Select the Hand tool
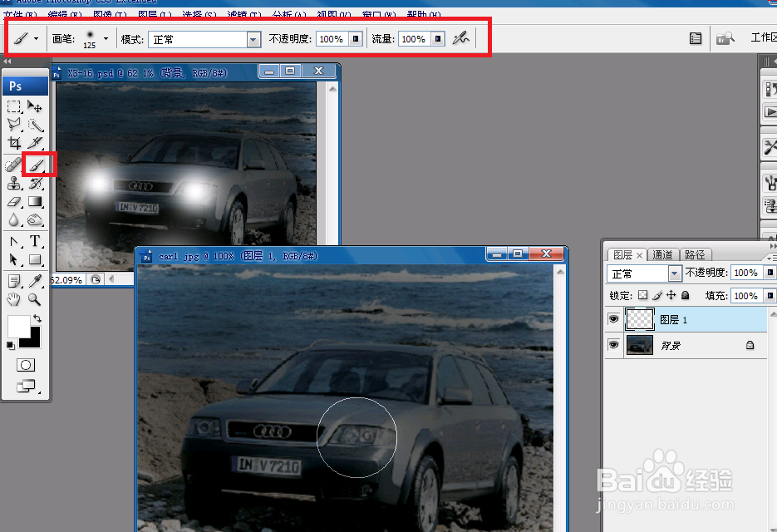777x532 pixels. 14,299
